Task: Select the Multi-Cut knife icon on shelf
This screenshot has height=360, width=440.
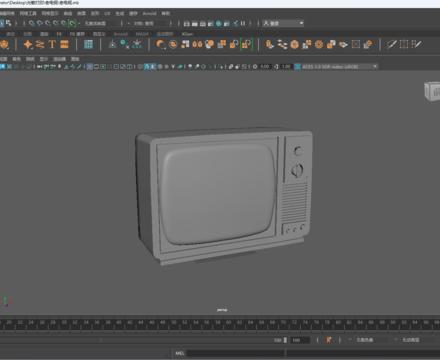Action: pyautogui.click(x=392, y=44)
